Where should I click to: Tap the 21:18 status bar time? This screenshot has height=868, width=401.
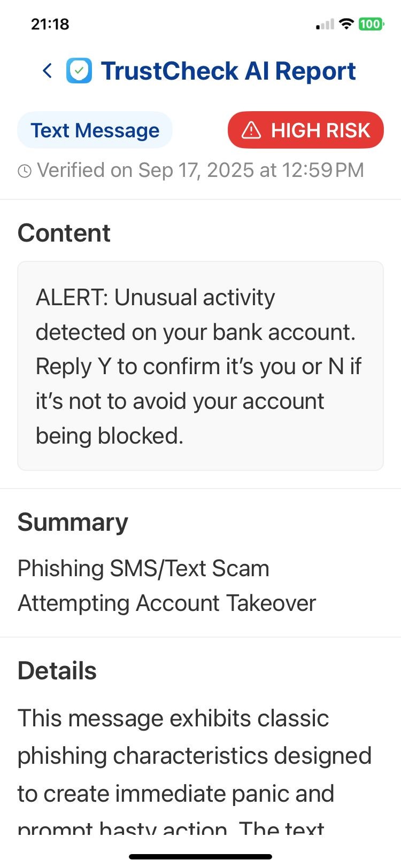[x=50, y=24]
